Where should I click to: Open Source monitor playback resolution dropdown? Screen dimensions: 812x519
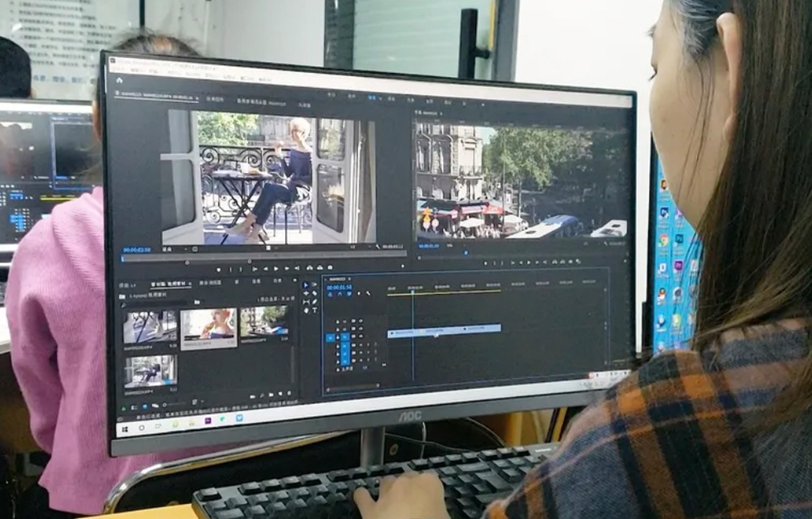pos(360,247)
